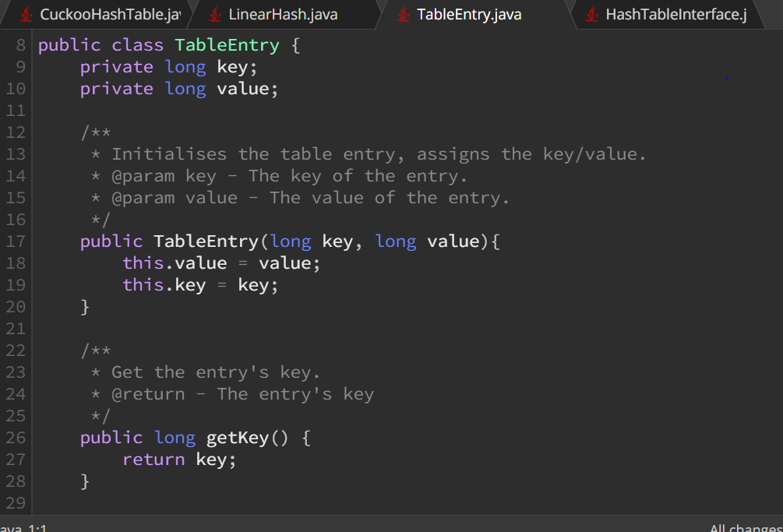Click line number 26 in the gutter

click(x=16, y=438)
